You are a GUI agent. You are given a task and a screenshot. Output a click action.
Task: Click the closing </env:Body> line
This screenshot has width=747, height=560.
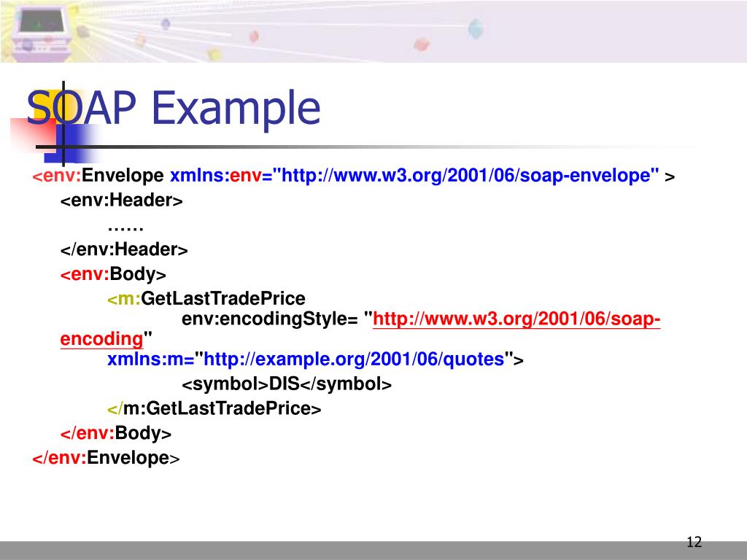point(116,433)
